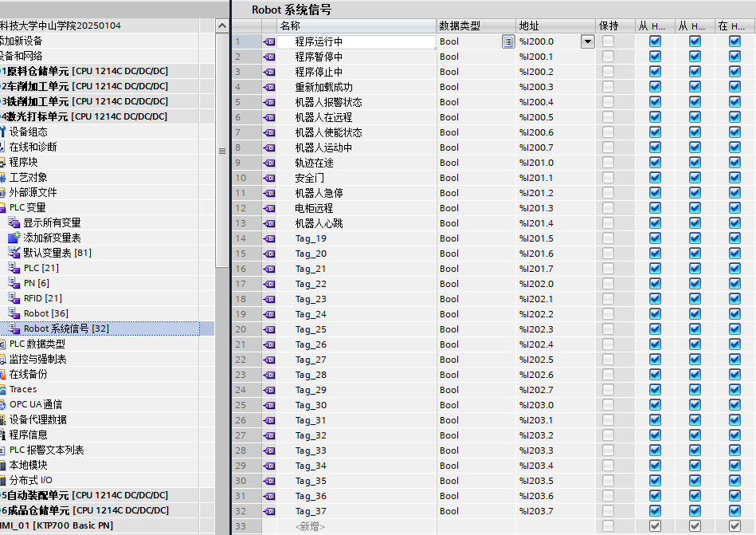Click the Robot 系统信号 [32] table icon

pyautogui.click(x=14, y=328)
